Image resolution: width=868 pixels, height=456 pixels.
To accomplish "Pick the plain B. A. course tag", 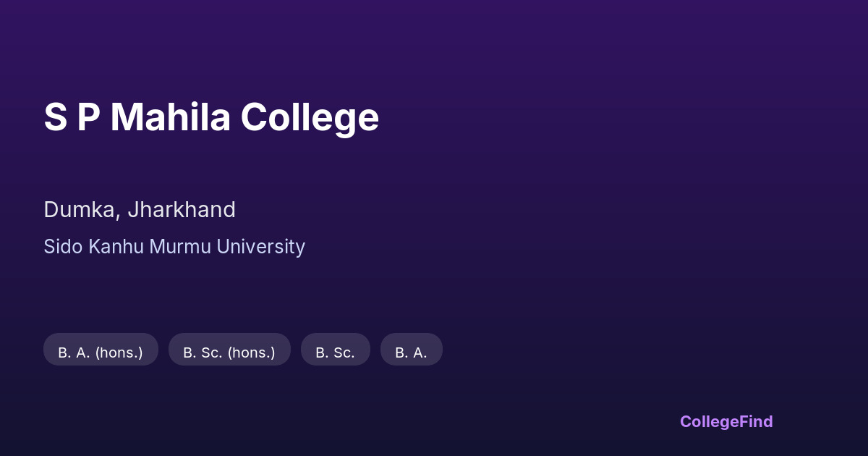I will (411, 352).
